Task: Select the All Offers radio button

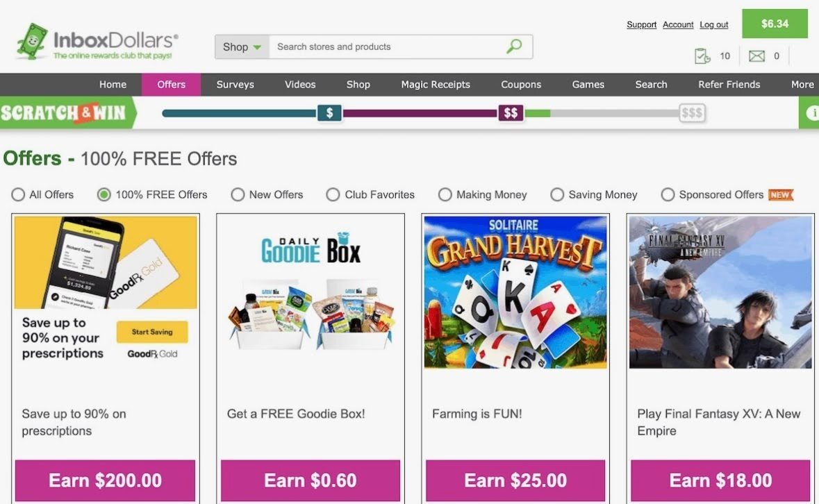Action: point(18,194)
